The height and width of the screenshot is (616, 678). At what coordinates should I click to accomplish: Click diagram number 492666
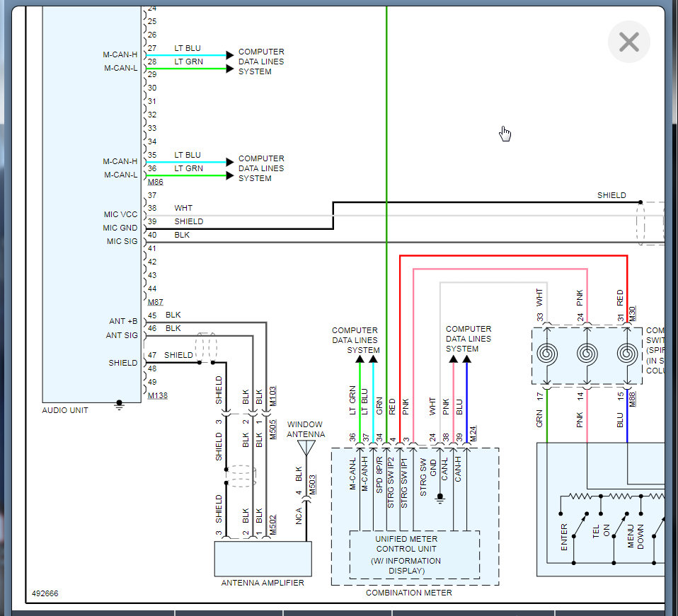tap(45, 593)
